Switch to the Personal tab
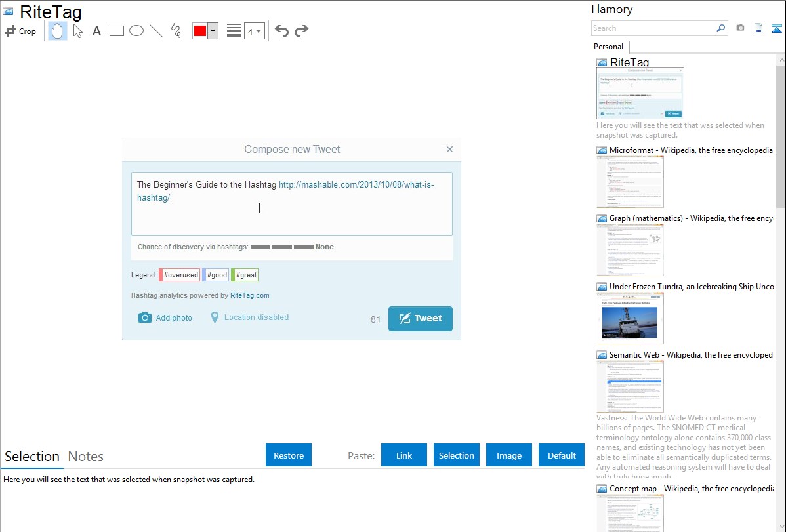Viewport: 786px width, 532px height. coord(609,47)
